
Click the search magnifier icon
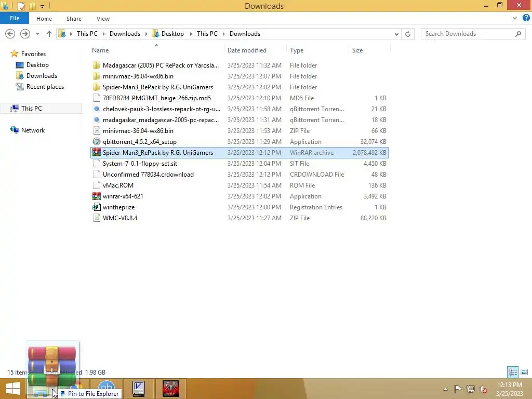click(x=518, y=34)
